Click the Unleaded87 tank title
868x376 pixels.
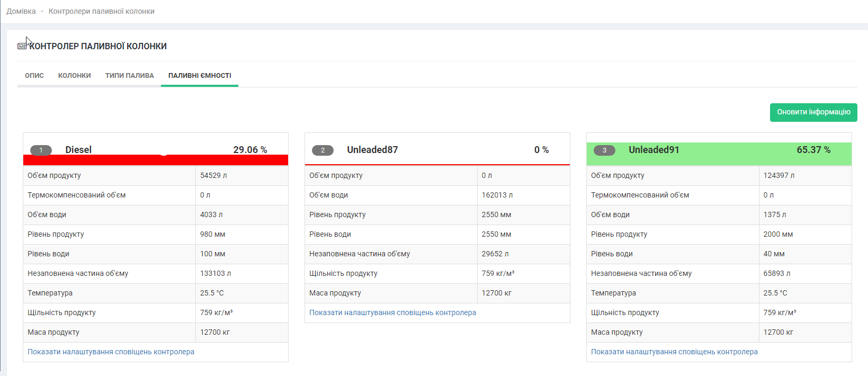pos(372,150)
